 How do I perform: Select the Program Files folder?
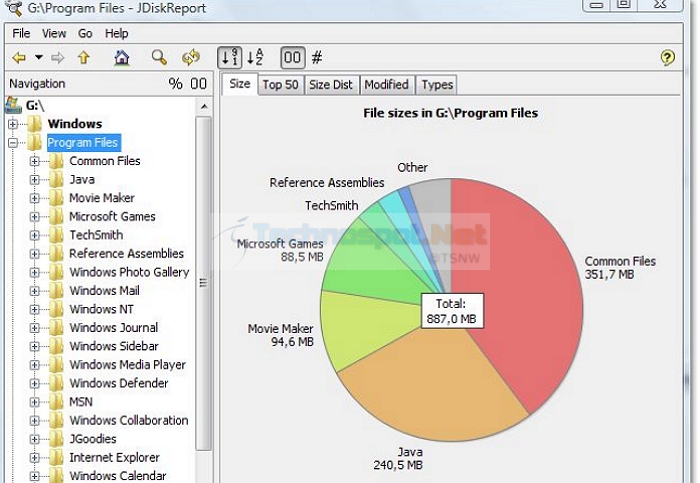(x=83, y=142)
